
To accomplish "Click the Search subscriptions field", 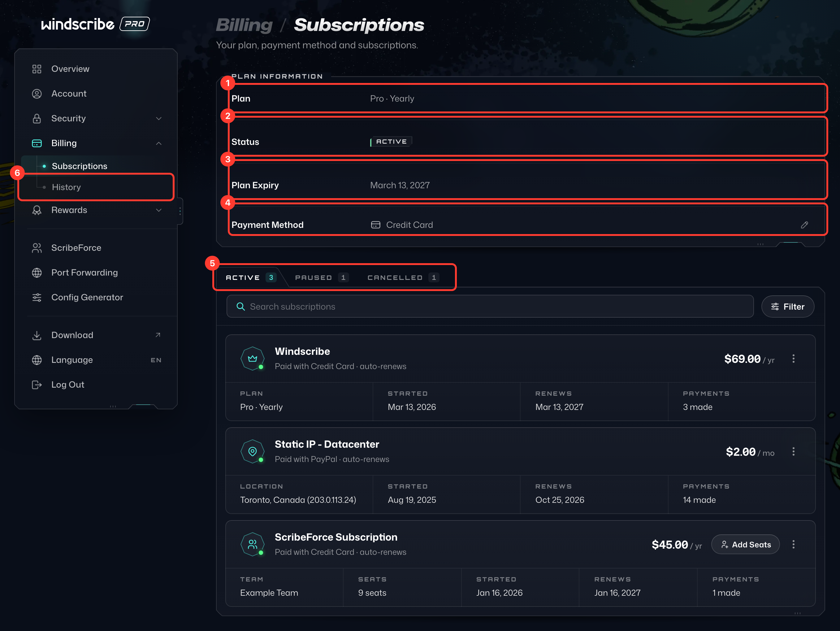I will [x=490, y=307].
